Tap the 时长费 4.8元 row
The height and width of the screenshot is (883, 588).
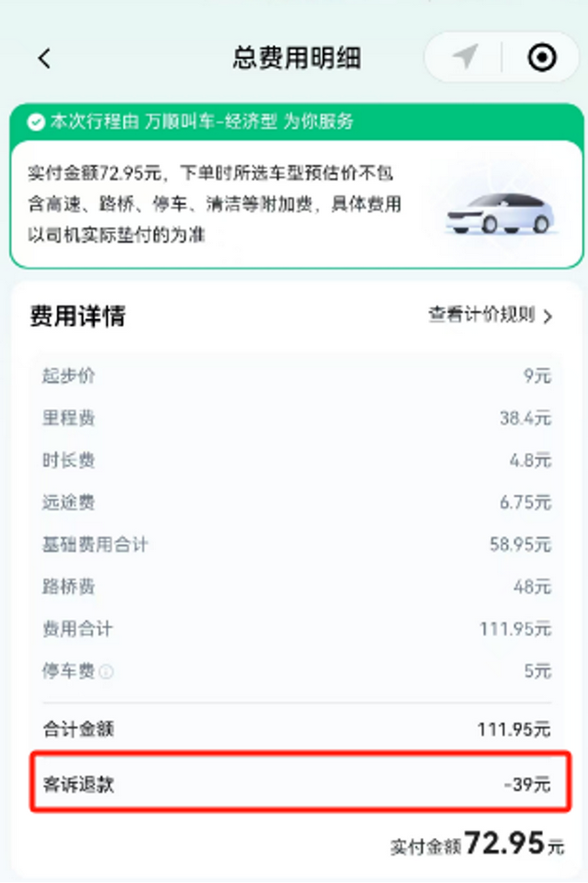[297, 460]
